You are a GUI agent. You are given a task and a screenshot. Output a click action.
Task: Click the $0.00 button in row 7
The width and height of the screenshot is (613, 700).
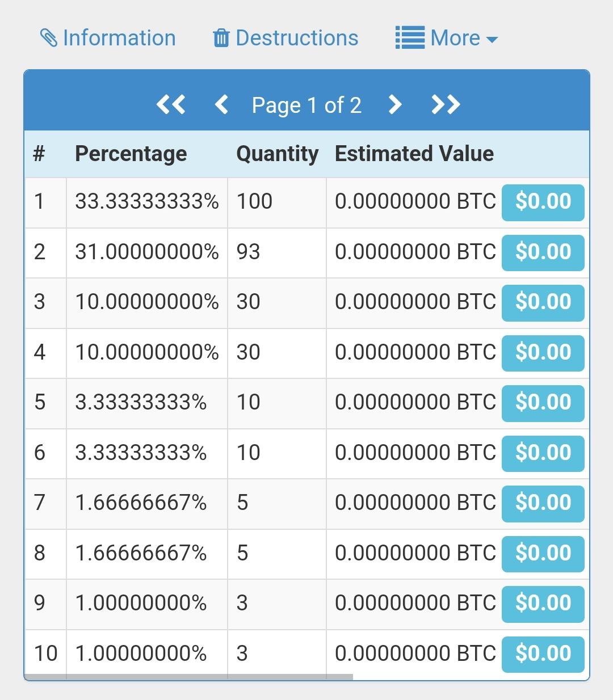coord(543,503)
